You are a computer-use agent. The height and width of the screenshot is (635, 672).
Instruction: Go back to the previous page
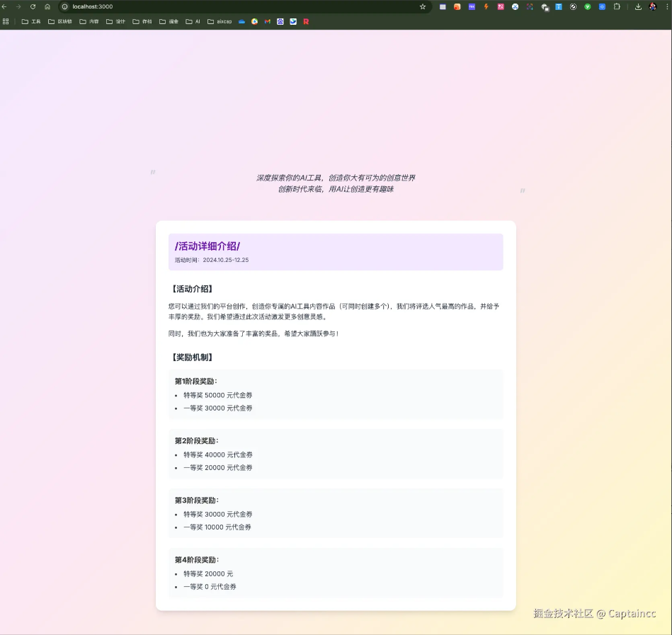(x=4, y=7)
